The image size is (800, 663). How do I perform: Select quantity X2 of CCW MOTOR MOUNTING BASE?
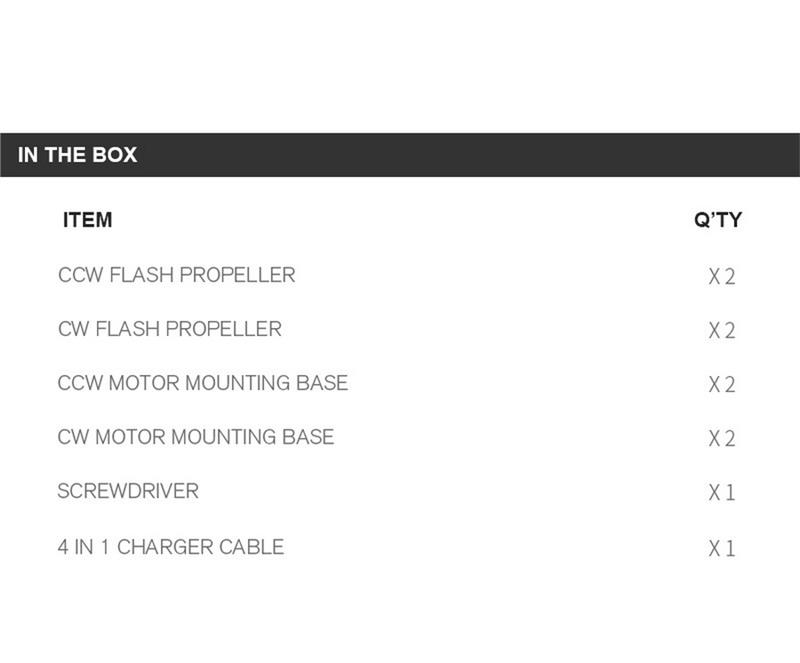pos(722,384)
